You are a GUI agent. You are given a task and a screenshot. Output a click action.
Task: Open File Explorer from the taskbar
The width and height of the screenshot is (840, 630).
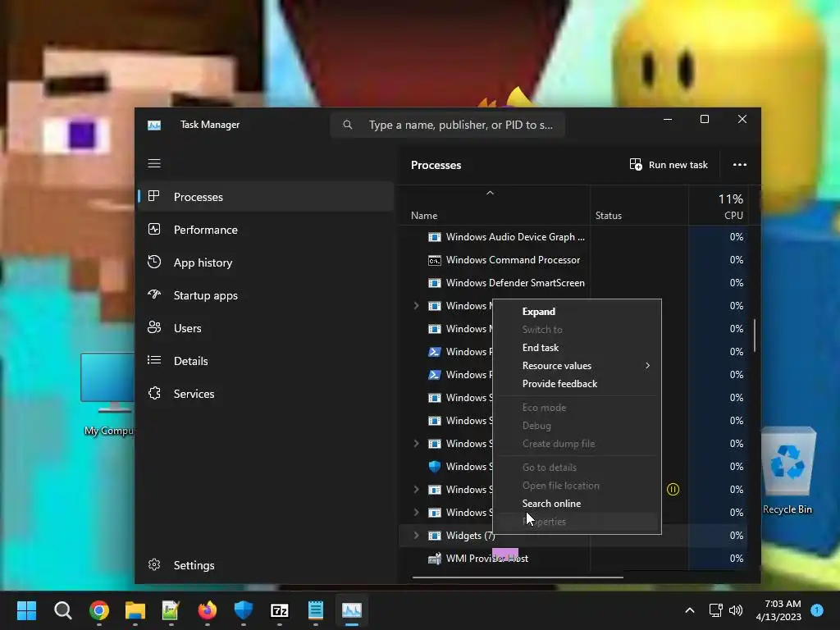tap(135, 610)
